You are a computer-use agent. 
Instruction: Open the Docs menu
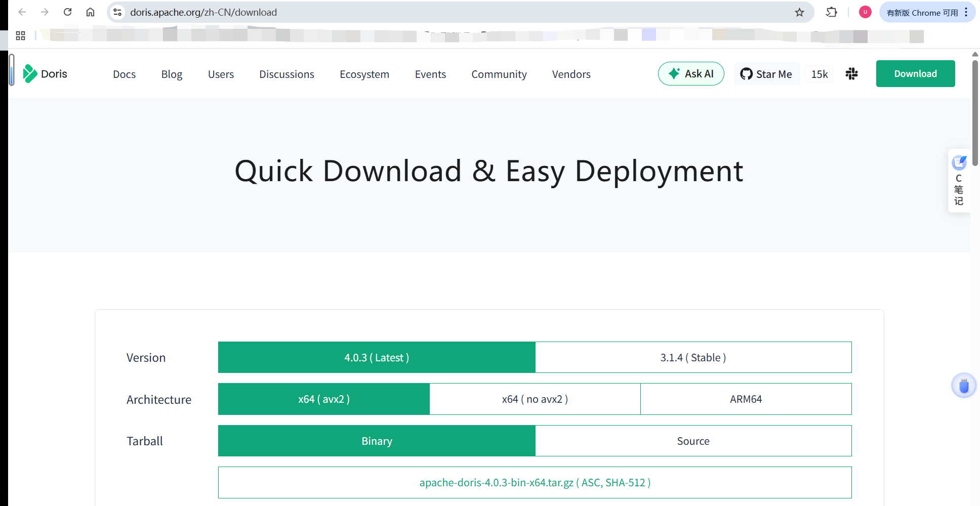click(x=124, y=74)
